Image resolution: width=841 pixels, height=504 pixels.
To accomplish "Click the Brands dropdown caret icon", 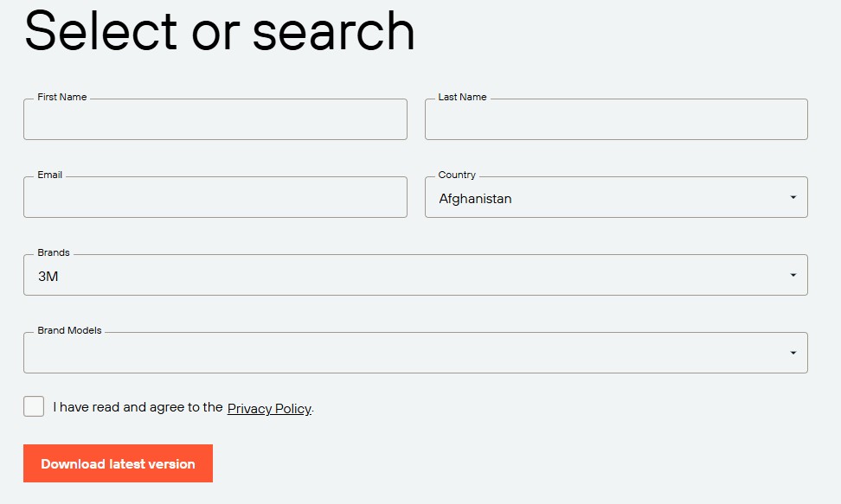I will [793, 276].
